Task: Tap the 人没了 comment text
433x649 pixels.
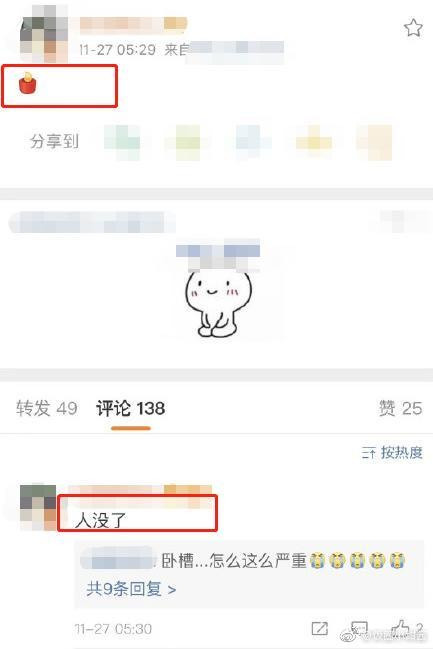Action: (x=100, y=520)
